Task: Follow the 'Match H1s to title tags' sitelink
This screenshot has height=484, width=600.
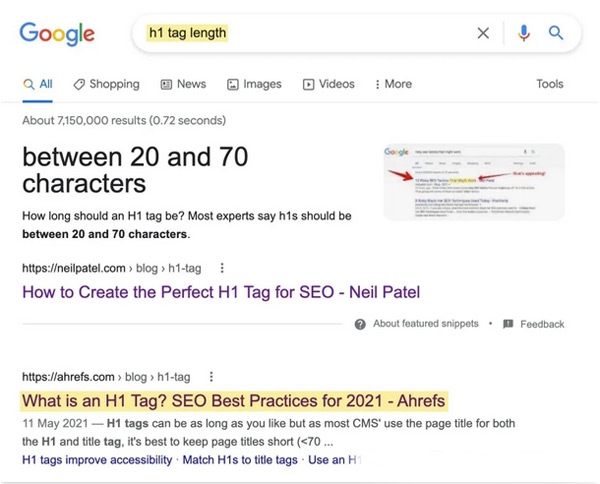Action: tap(237, 459)
